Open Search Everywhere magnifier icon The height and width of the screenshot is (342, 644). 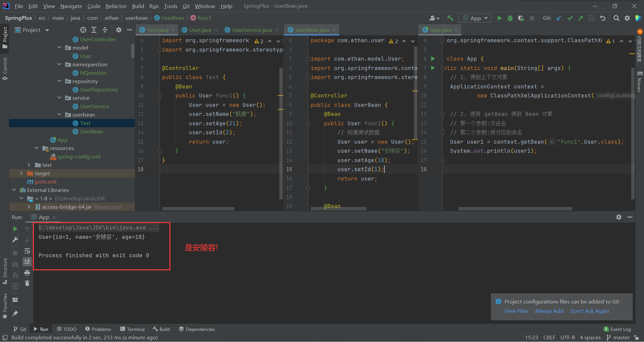coord(616,18)
